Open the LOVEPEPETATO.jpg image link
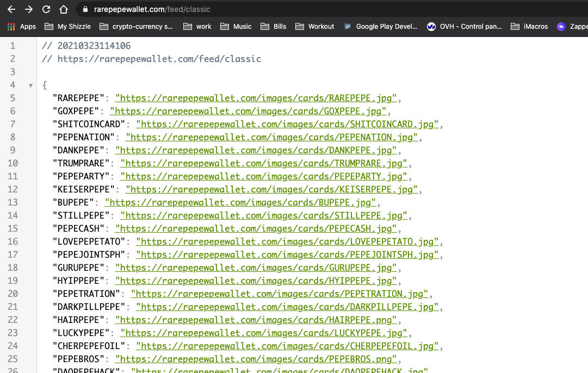 [x=287, y=242]
